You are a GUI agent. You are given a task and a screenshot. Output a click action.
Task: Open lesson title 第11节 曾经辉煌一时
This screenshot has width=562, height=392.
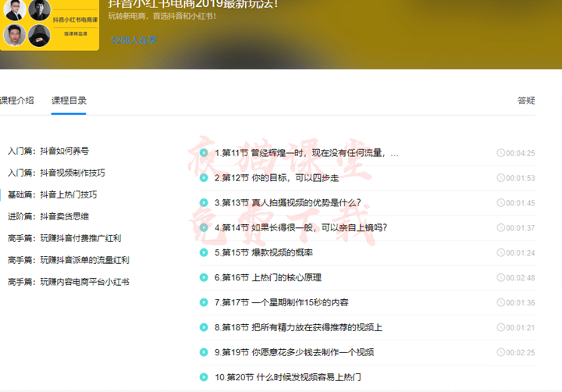point(307,153)
